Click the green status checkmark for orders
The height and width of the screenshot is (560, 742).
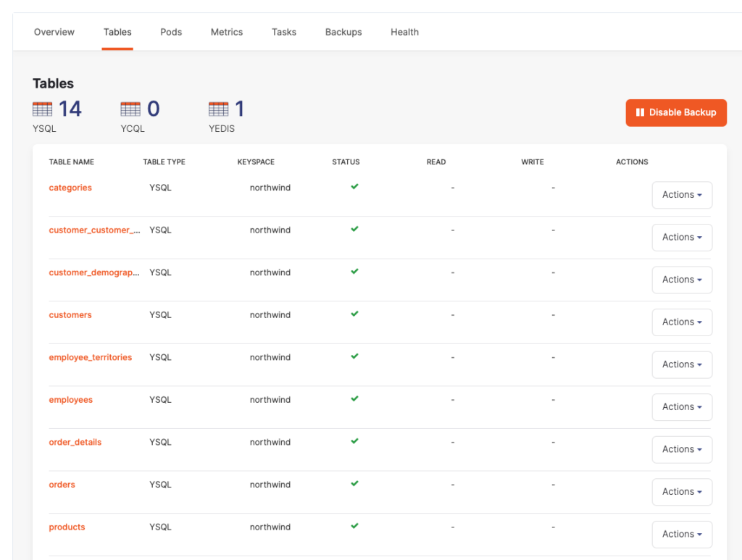pos(354,483)
